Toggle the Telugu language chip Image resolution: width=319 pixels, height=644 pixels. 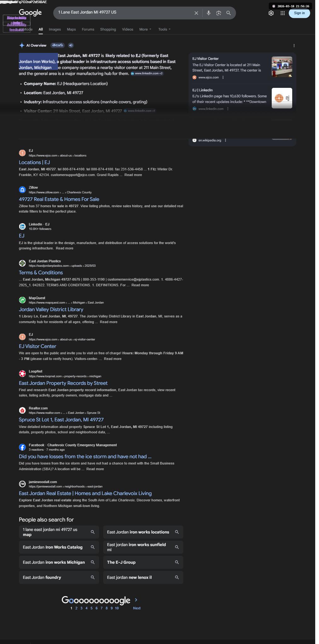click(58, 45)
